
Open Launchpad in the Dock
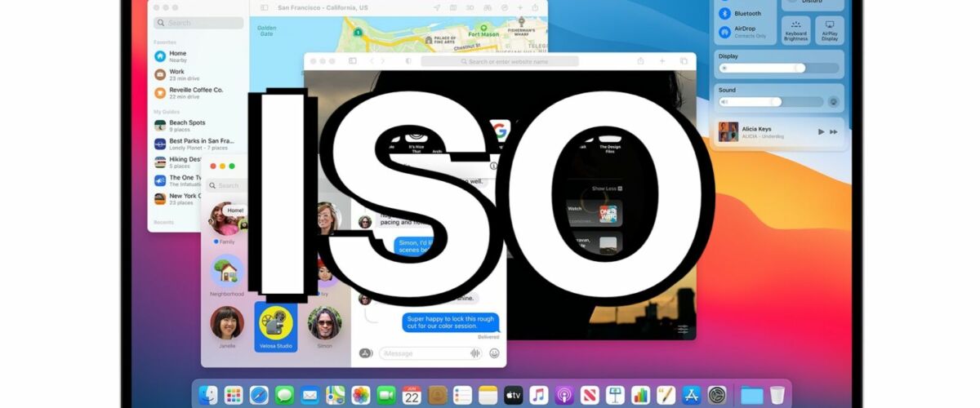tap(234, 396)
